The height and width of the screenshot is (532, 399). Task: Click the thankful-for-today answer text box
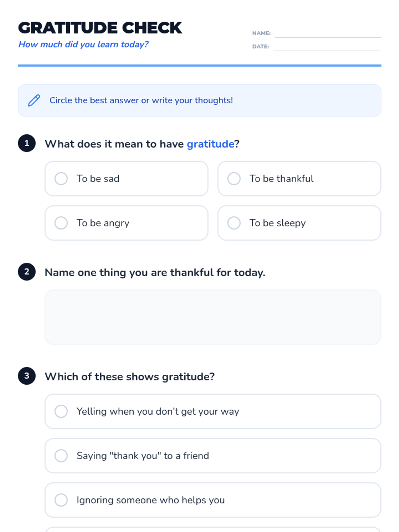pyautogui.click(x=213, y=317)
